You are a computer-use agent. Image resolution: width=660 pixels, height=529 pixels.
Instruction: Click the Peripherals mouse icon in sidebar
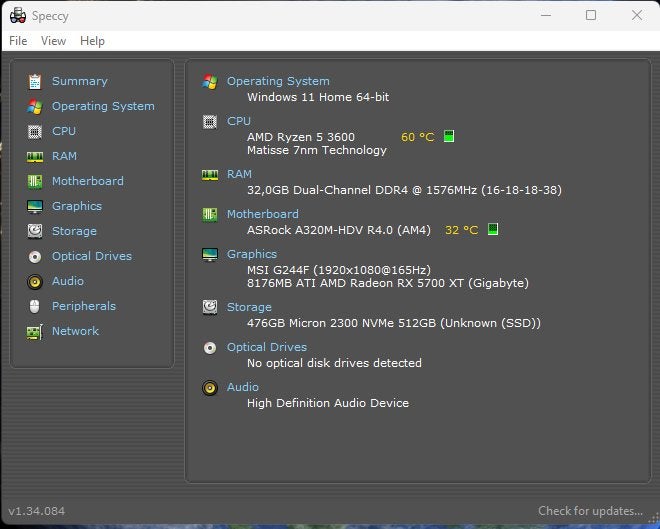coord(35,306)
